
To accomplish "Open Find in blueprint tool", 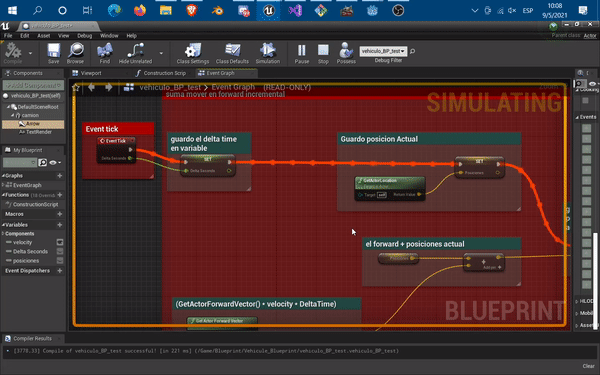I will click(x=104, y=53).
